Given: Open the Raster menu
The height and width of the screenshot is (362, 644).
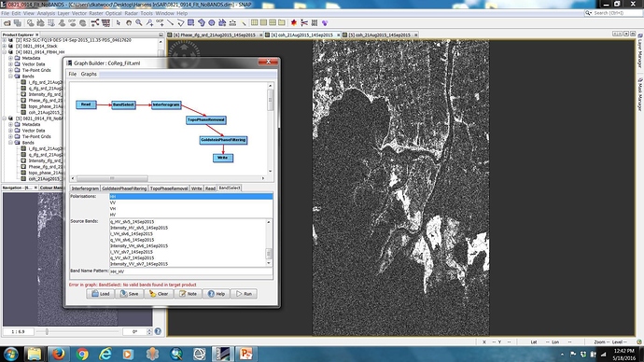Looking at the screenshot, I should tap(96, 13).
